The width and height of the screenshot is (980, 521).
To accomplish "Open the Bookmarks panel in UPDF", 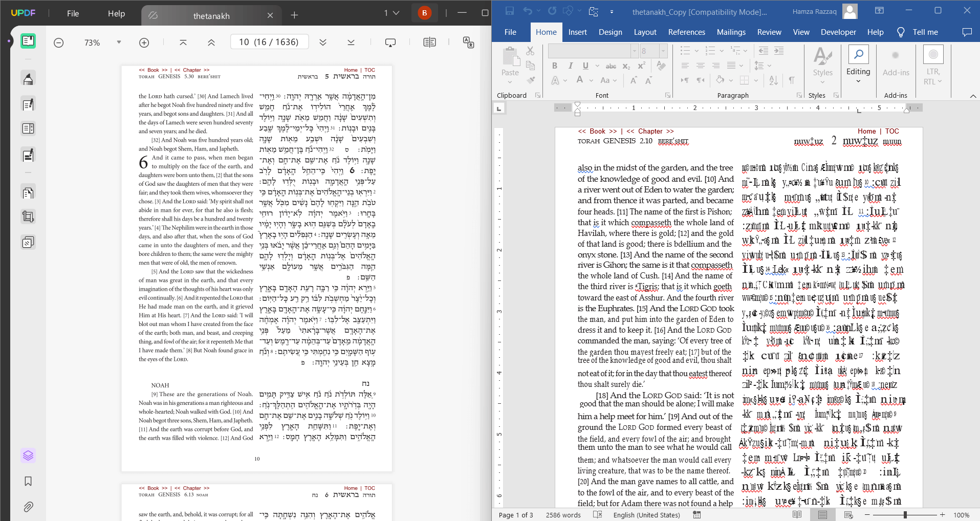I will pyautogui.click(x=28, y=482).
